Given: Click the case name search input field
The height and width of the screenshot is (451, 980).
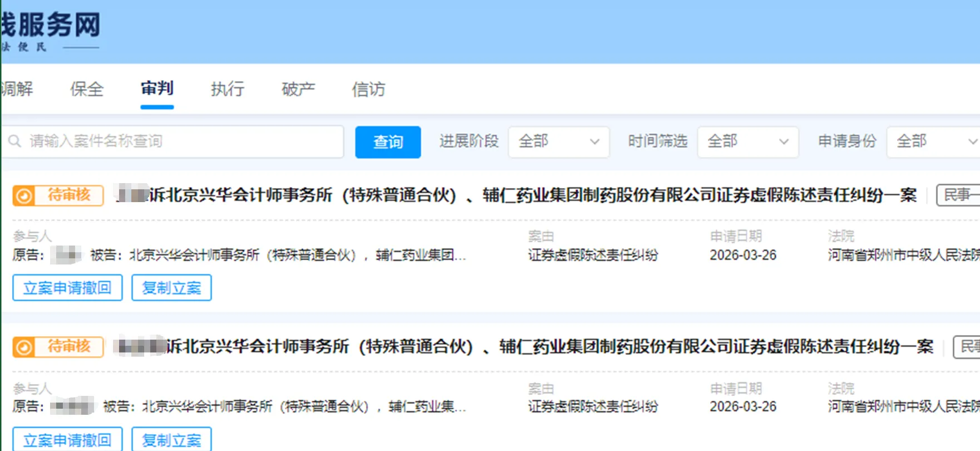Looking at the screenshot, I should [173, 141].
